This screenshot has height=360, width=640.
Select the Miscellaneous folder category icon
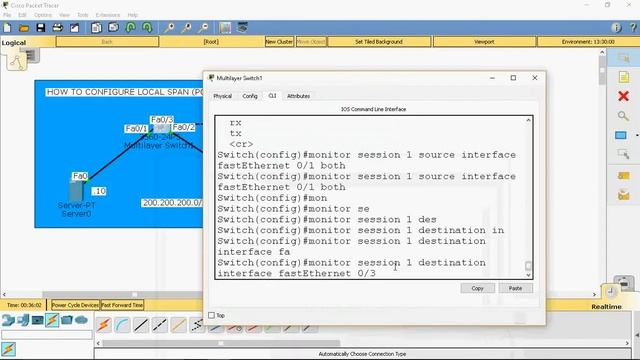pyautogui.click(x=67, y=320)
